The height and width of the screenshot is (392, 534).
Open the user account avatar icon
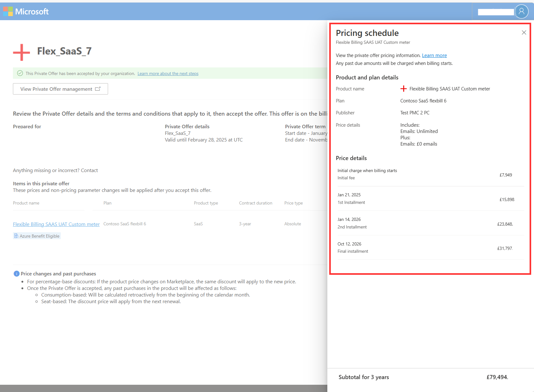click(x=522, y=11)
